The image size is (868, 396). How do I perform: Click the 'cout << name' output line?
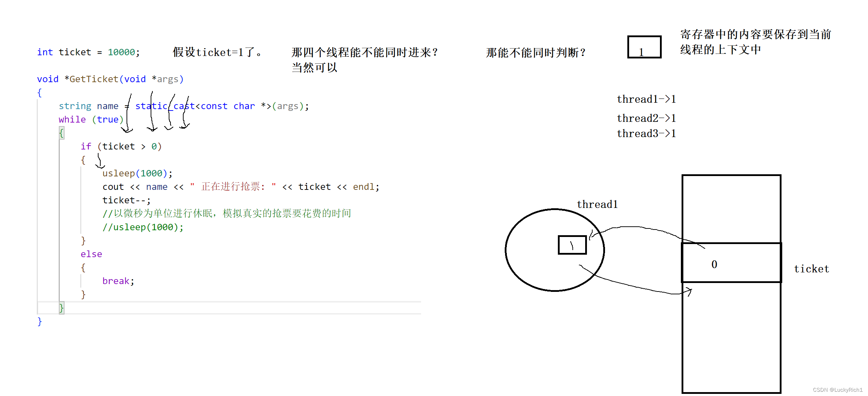[241, 187]
